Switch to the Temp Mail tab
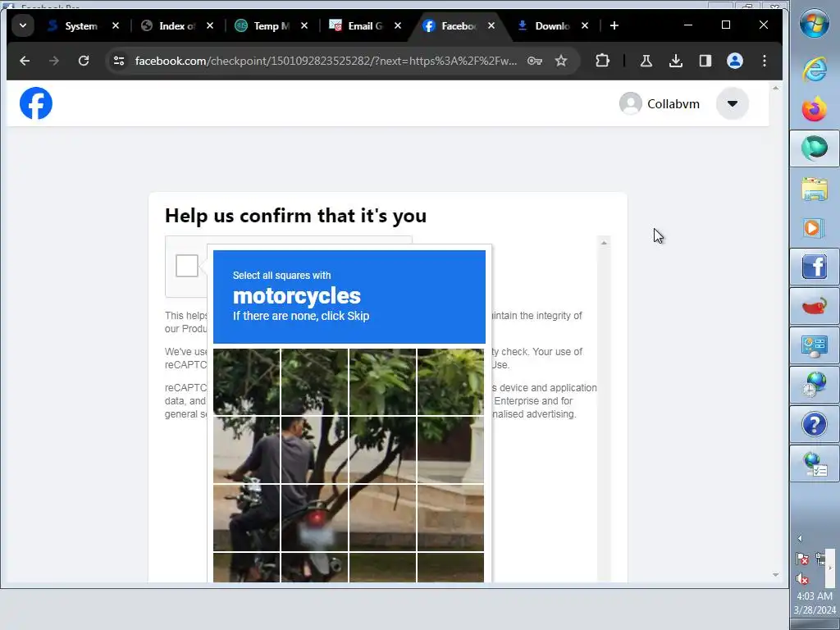The width and height of the screenshot is (840, 630). (x=271, y=25)
